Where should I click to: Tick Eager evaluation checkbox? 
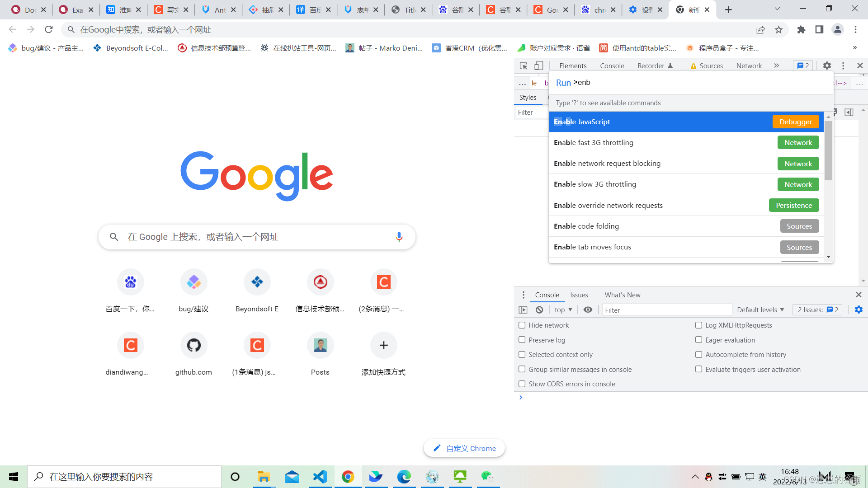[699, 340]
